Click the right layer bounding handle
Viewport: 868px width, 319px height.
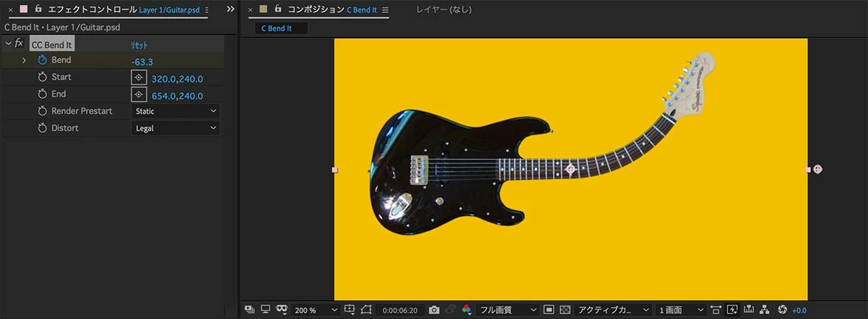coord(808,169)
